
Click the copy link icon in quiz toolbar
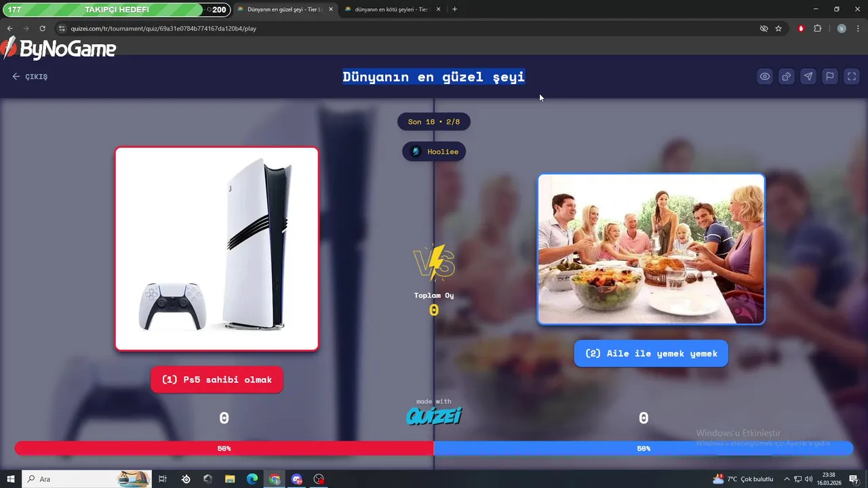coord(787,77)
